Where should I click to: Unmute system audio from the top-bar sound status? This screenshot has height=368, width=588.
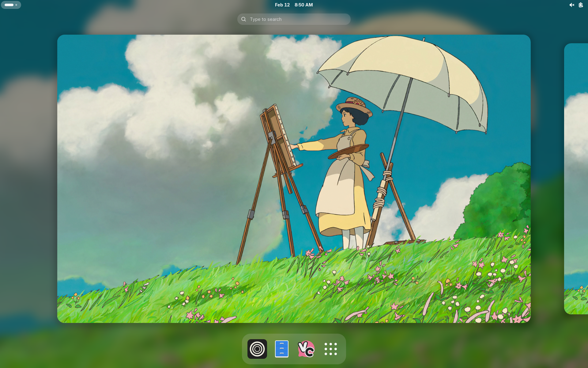pos(571,5)
